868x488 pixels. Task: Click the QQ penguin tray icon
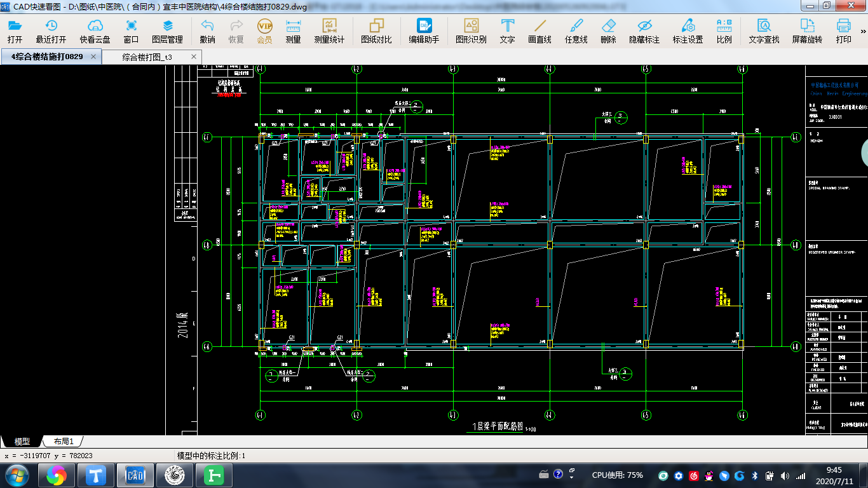click(710, 475)
